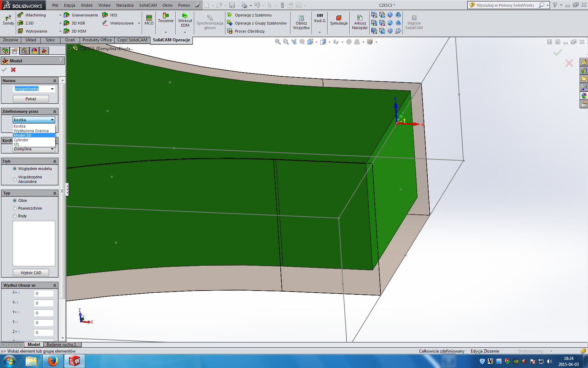This screenshot has width=588, height=368.
Task: Open the Wirecut EDM tool
Action: point(185,20)
